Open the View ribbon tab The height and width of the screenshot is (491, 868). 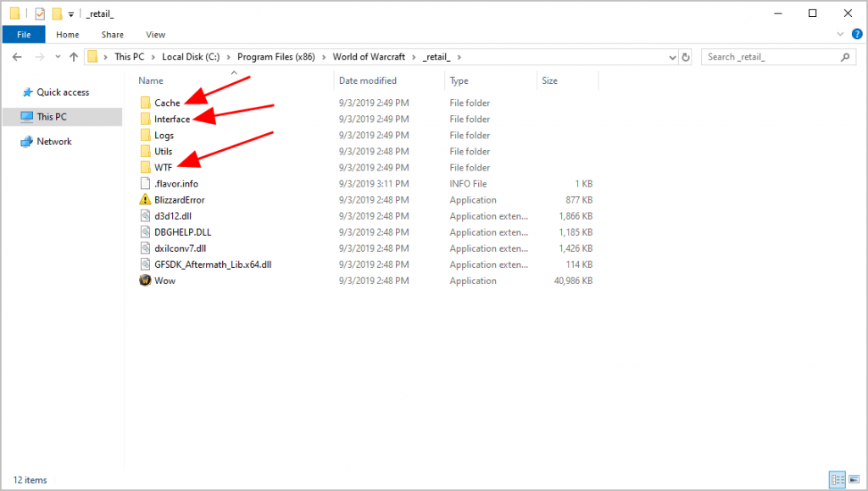[x=156, y=34]
